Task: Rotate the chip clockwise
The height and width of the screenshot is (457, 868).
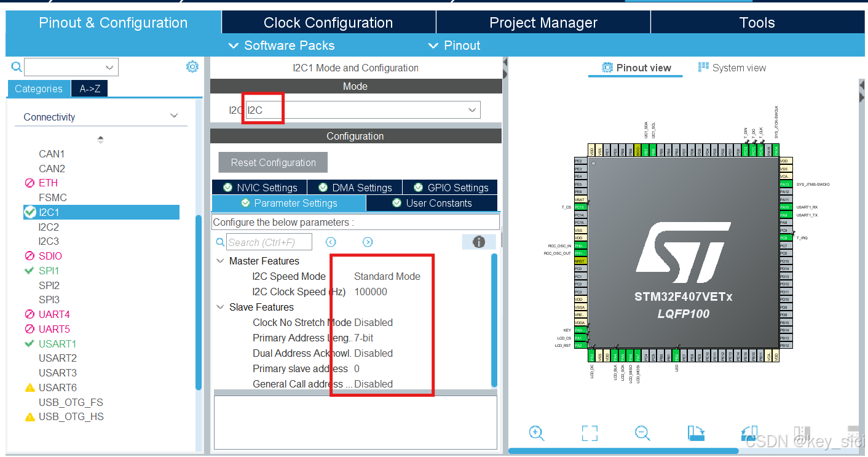Action: 696,433
